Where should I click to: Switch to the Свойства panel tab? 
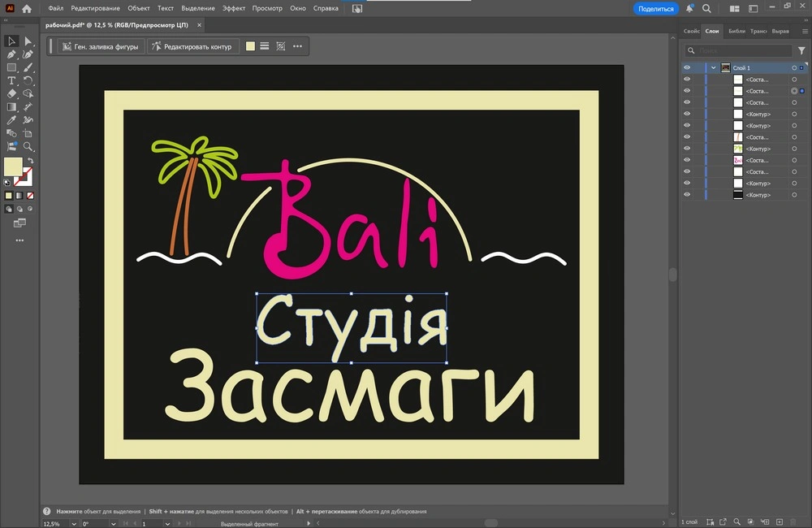[691, 31]
